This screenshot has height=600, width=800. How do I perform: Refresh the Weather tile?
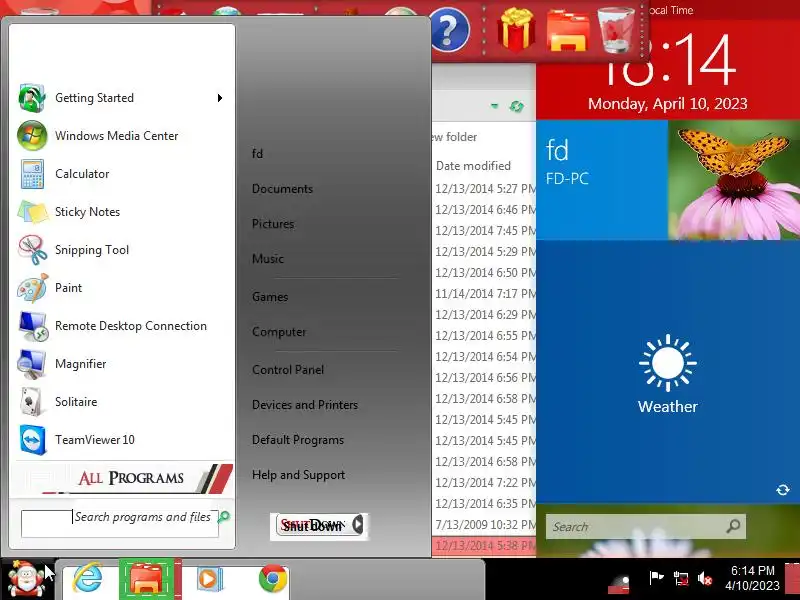783,490
